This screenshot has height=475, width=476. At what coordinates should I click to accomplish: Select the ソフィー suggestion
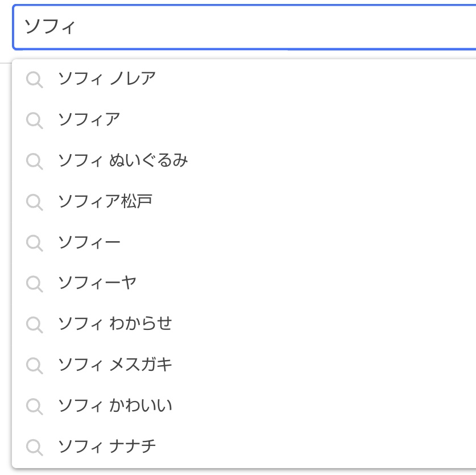click(244, 243)
